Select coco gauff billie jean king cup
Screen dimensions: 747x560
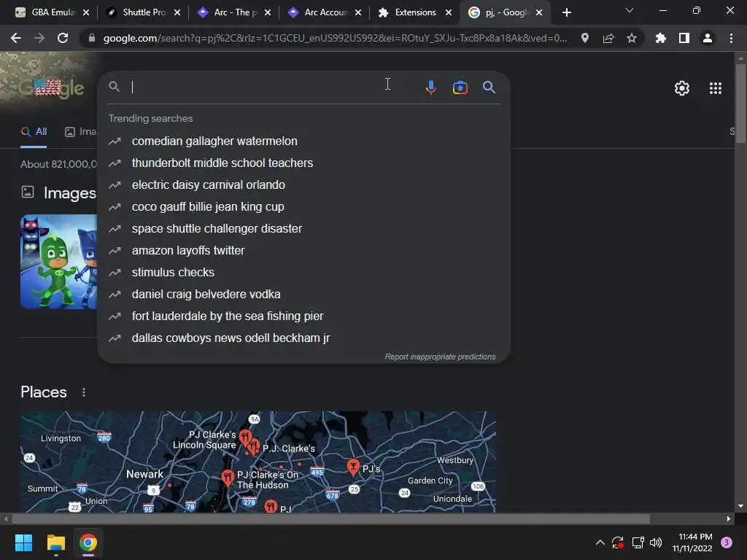click(303, 206)
